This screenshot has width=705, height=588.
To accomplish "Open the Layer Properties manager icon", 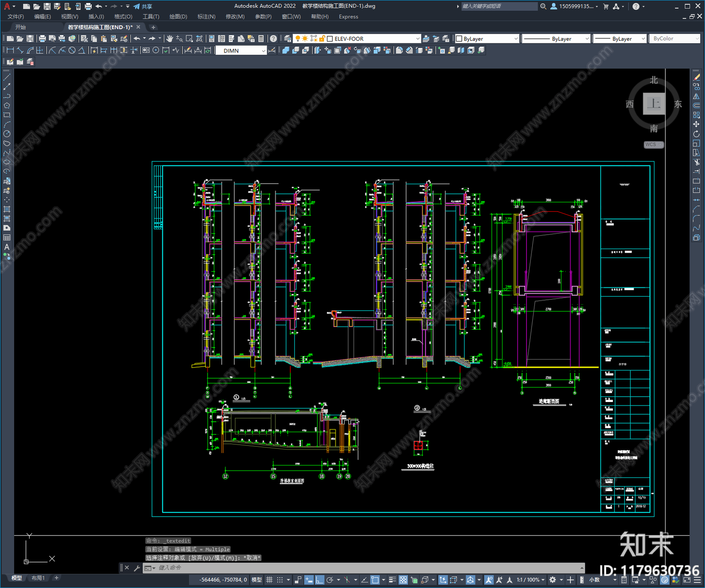I will click(288, 39).
